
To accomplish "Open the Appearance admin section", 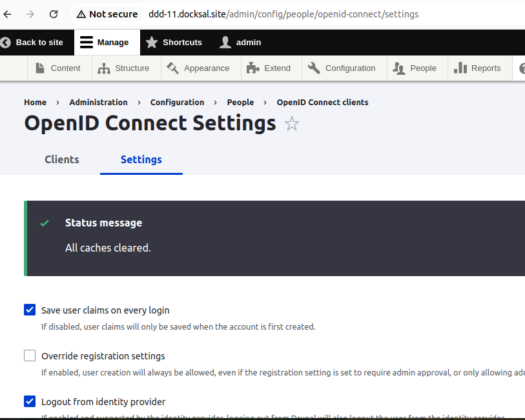I will [201, 68].
